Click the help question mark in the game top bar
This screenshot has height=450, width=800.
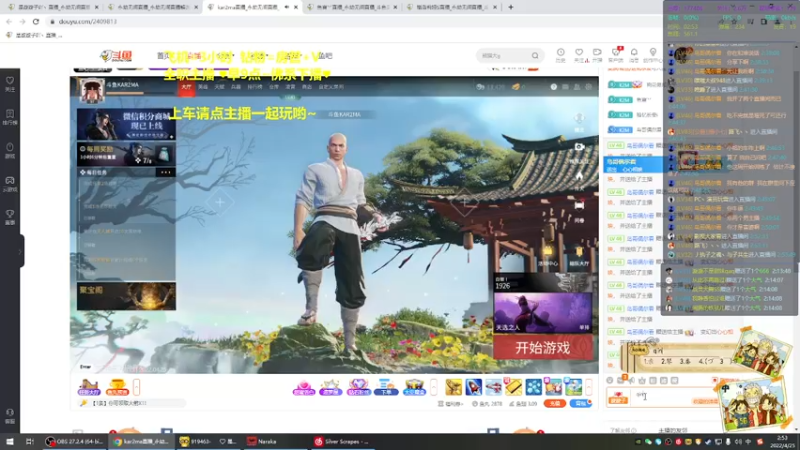tap(554, 87)
